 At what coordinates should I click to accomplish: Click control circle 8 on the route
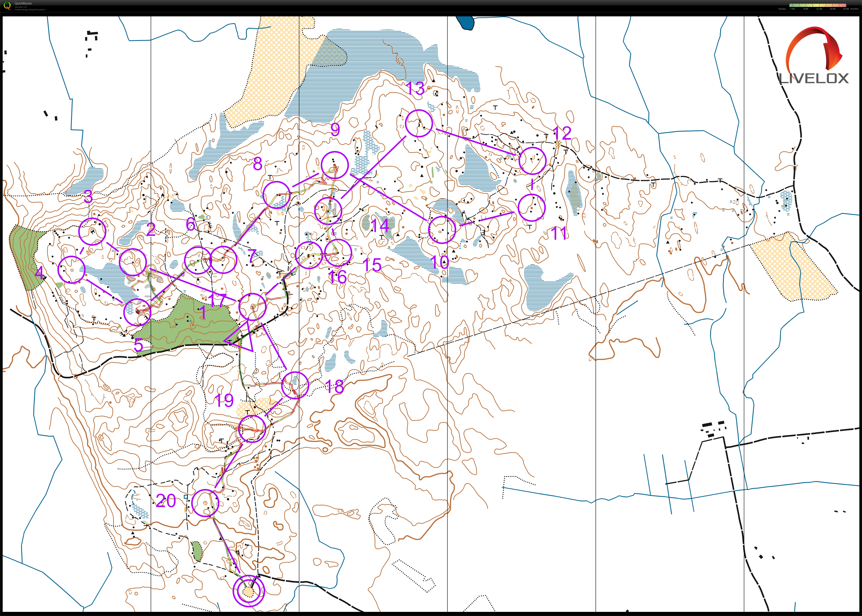pyautogui.click(x=277, y=195)
